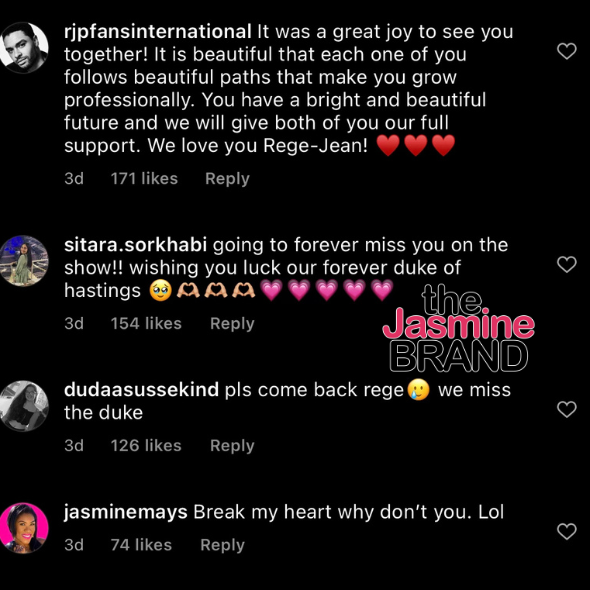Reply to jasminemays' comment
590x590 pixels.
(x=222, y=545)
